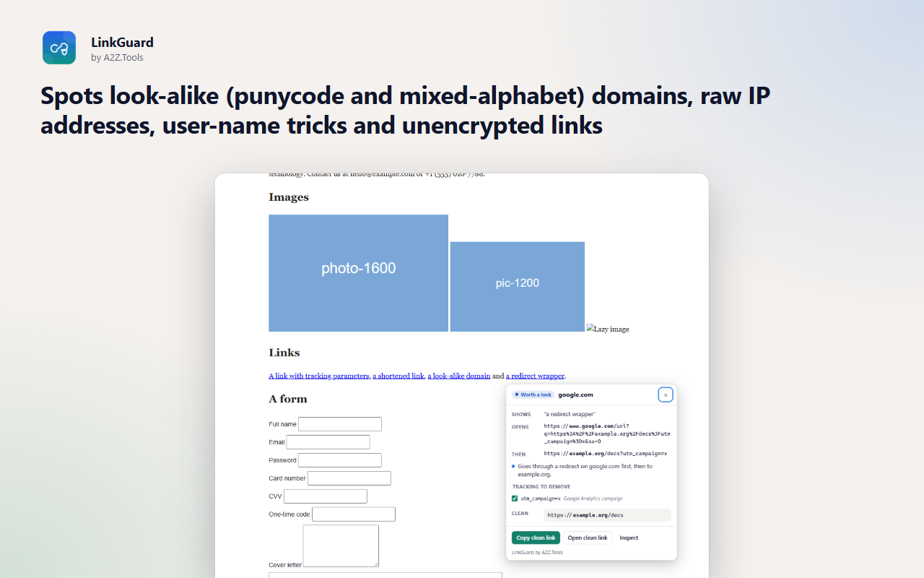Close the LinkGuard popup with the X
Screen dimensions: 924x578
pos(666,394)
